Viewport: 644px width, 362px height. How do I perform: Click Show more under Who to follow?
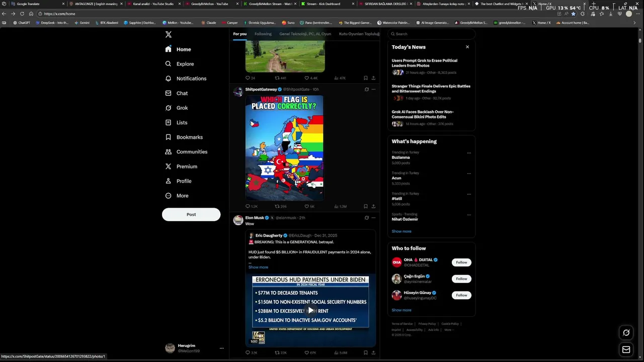(401, 310)
